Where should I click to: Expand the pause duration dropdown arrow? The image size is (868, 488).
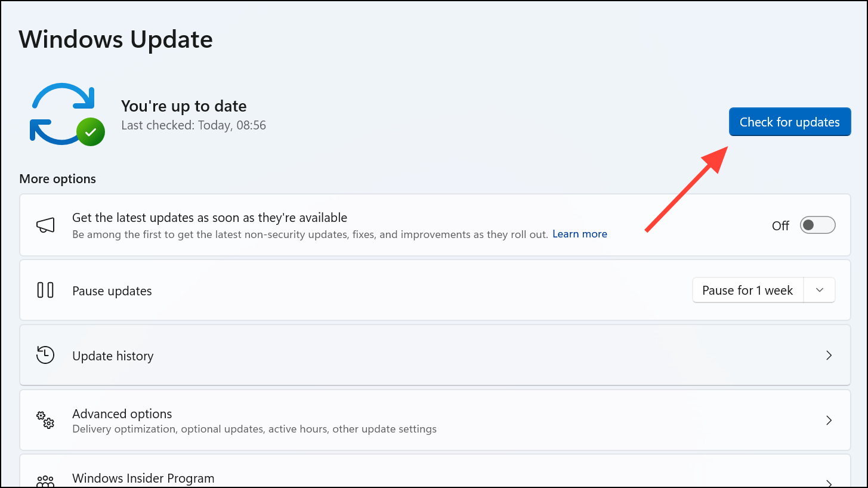(820, 291)
